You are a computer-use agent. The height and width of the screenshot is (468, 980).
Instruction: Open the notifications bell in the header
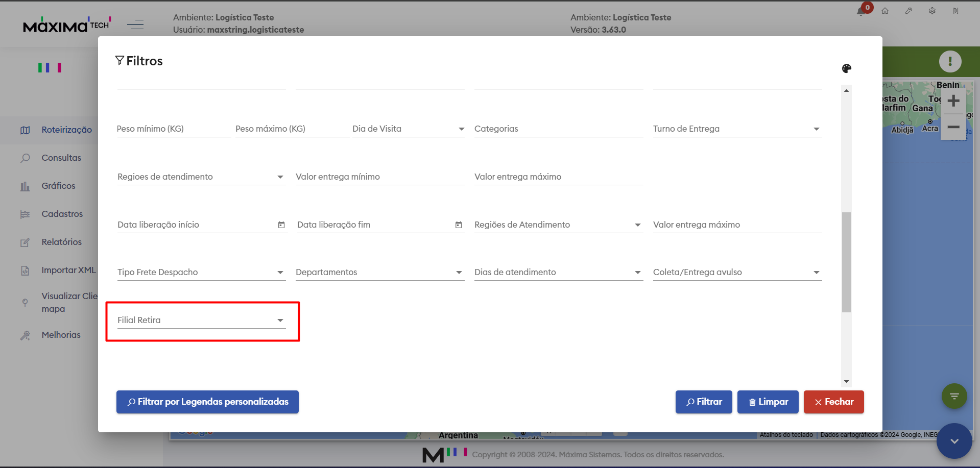pos(861,11)
